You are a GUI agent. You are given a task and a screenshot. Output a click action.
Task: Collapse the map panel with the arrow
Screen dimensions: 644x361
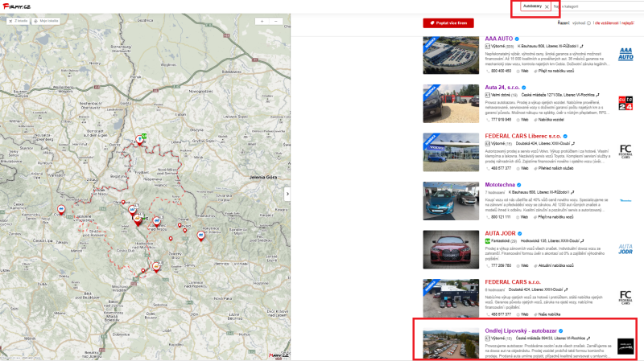pos(287,194)
